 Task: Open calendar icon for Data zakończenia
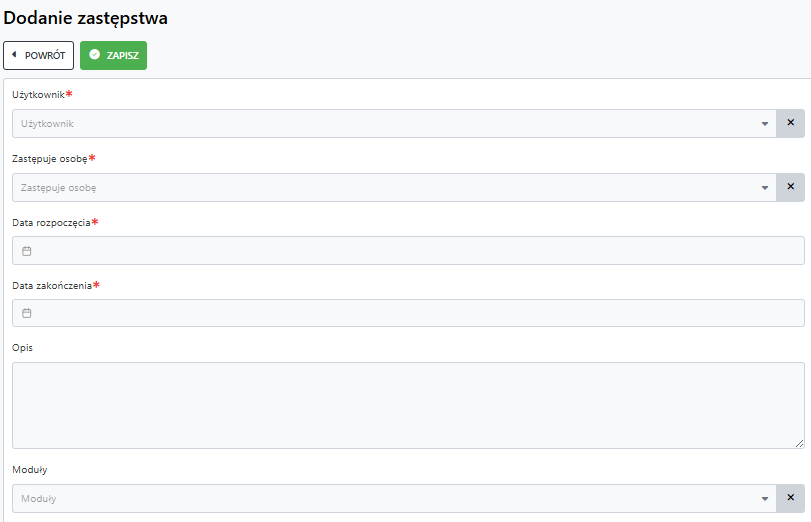point(27,313)
